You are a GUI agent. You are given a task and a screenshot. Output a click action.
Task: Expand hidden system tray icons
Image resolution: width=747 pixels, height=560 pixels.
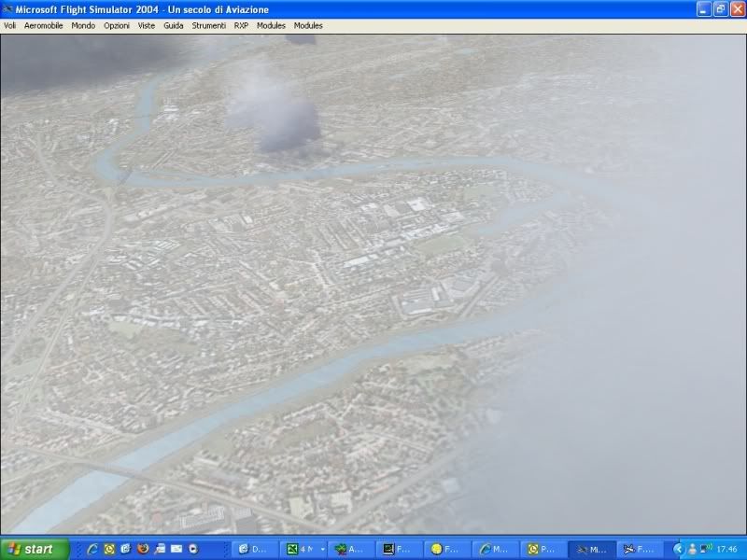tap(679, 549)
